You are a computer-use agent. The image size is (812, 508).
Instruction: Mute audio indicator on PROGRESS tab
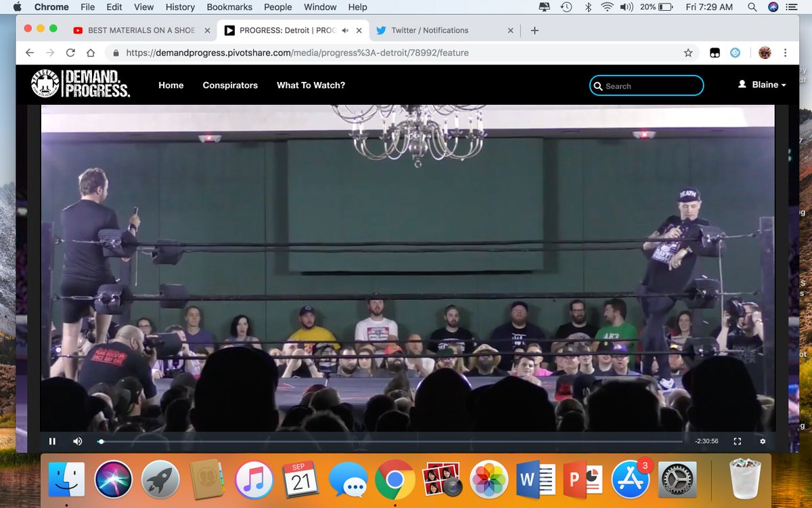coord(345,30)
